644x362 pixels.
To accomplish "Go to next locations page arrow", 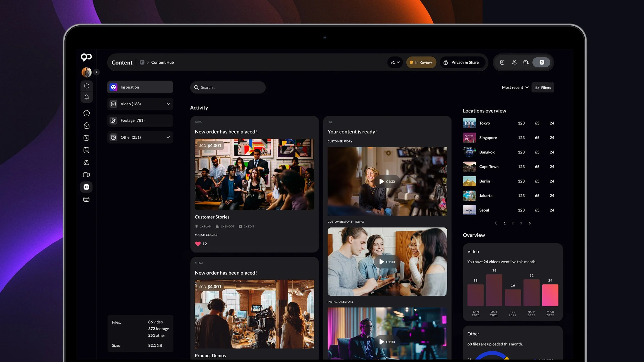I will point(530,223).
